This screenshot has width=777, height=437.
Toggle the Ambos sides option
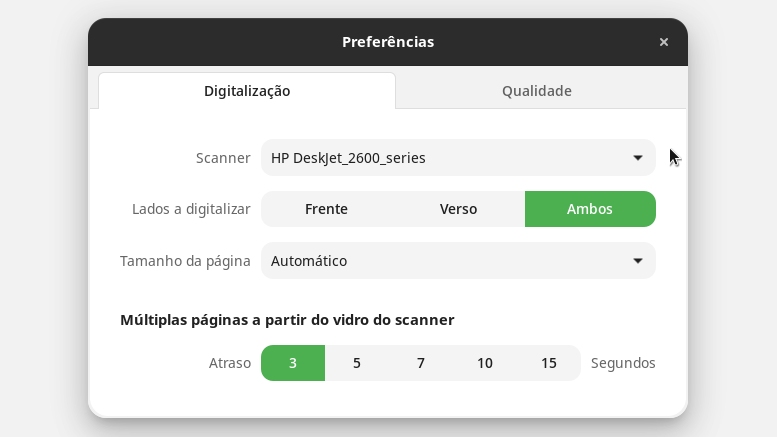point(590,209)
